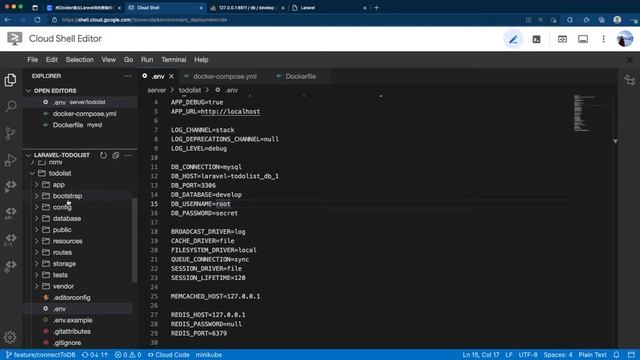The width and height of the screenshot is (640, 360).
Task: Open the Selection menu
Action: (x=80, y=60)
